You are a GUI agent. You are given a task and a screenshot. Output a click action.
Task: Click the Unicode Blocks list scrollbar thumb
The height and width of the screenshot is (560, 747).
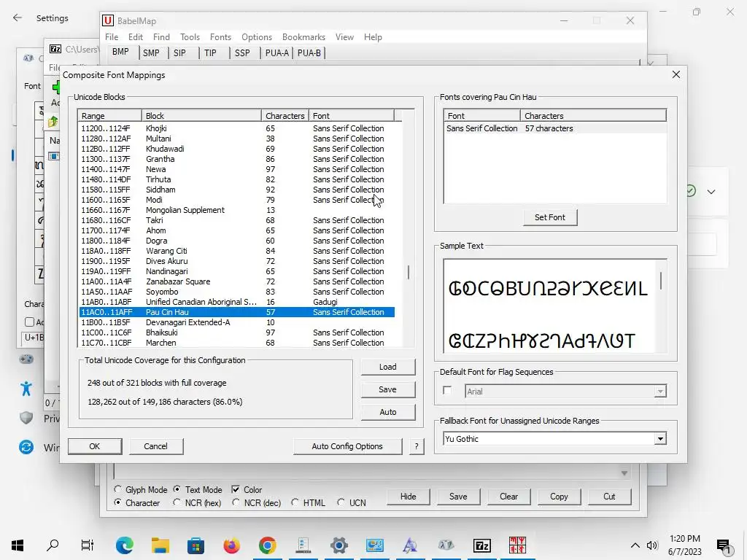(409, 273)
